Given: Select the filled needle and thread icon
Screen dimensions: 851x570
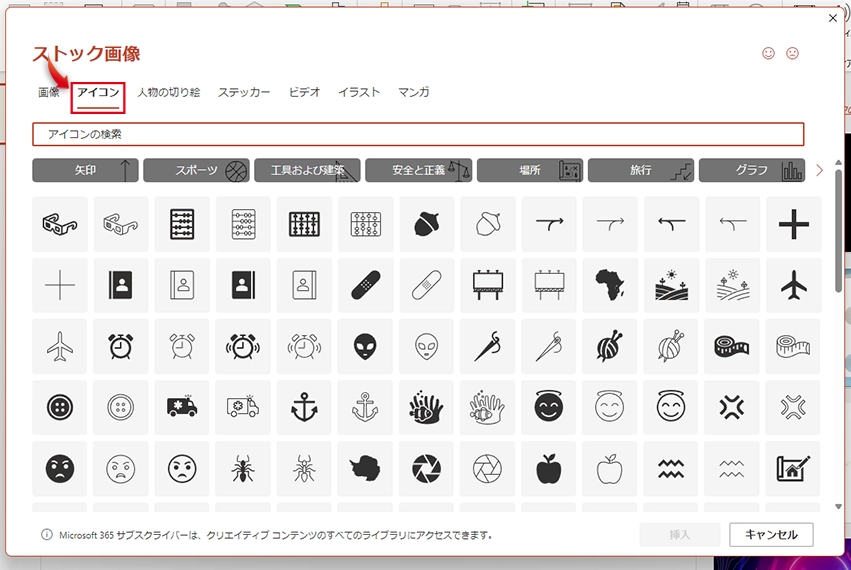Looking at the screenshot, I should coord(488,346).
